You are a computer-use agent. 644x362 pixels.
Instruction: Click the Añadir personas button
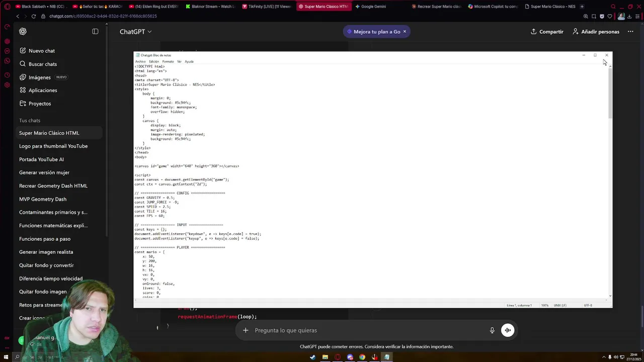point(596,32)
